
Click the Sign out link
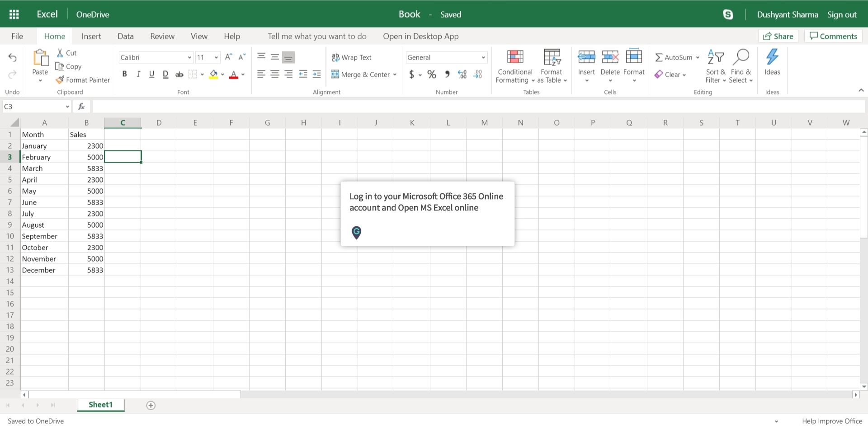click(842, 14)
